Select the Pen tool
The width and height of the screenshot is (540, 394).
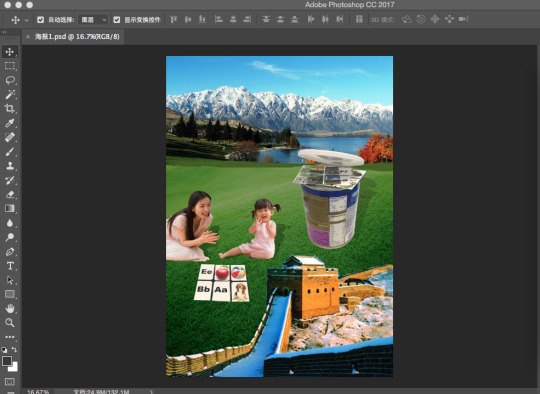[10, 251]
